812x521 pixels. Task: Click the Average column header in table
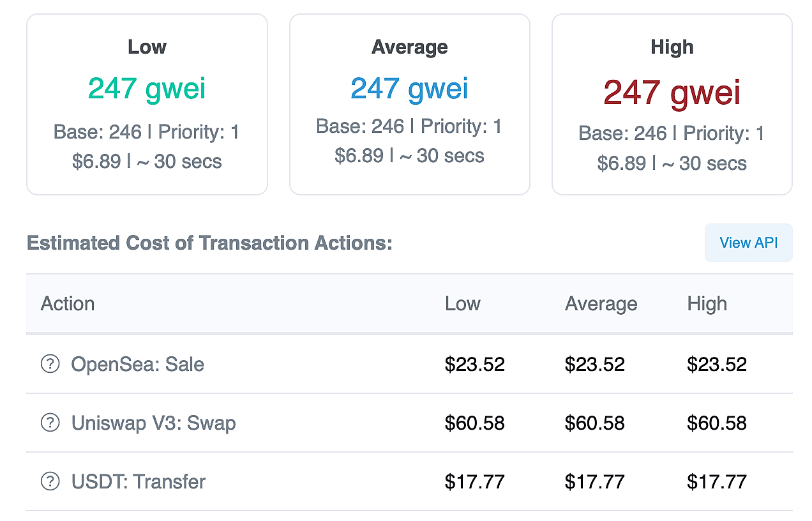pyautogui.click(x=601, y=304)
